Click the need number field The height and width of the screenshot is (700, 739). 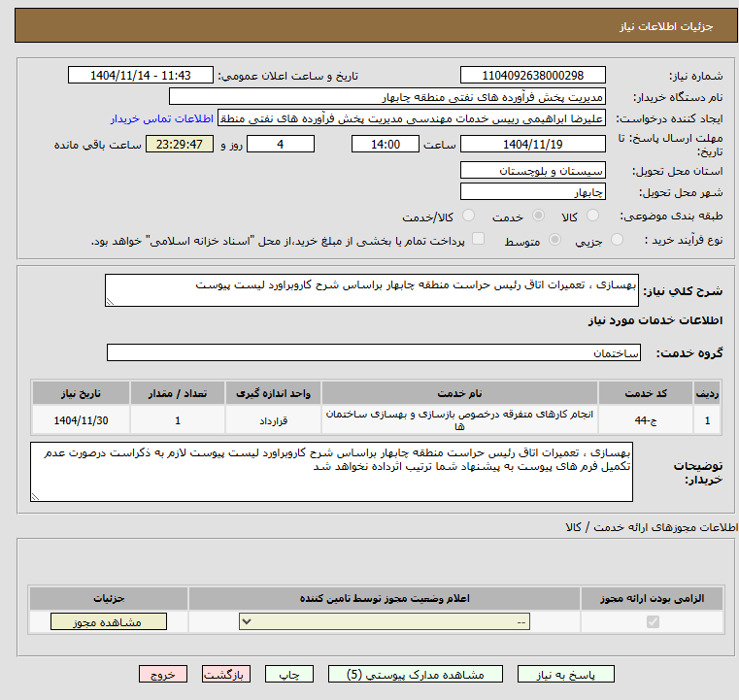(533, 76)
